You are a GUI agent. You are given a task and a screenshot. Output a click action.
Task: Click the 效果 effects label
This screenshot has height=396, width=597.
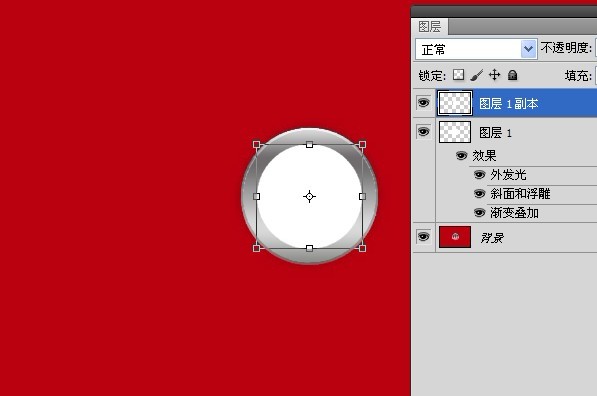[484, 155]
